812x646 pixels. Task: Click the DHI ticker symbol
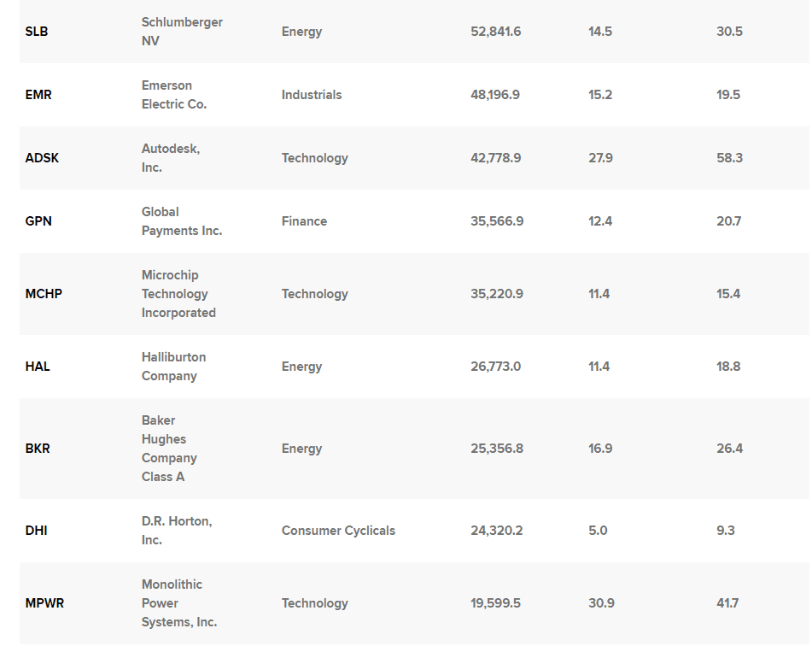(x=36, y=531)
